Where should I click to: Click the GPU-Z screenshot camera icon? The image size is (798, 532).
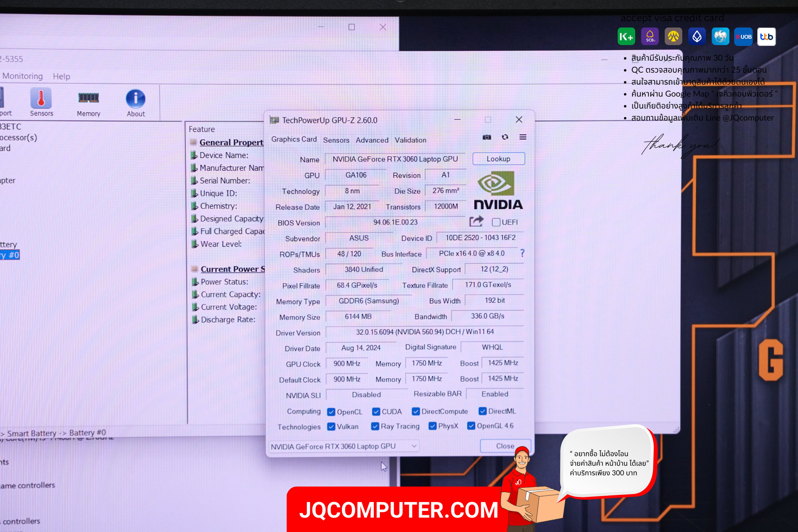[487, 137]
